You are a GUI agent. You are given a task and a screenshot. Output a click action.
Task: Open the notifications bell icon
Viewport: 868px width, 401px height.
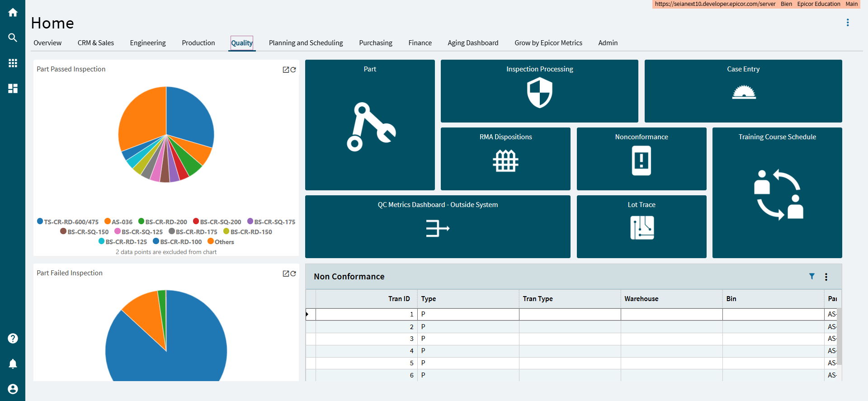(x=13, y=364)
